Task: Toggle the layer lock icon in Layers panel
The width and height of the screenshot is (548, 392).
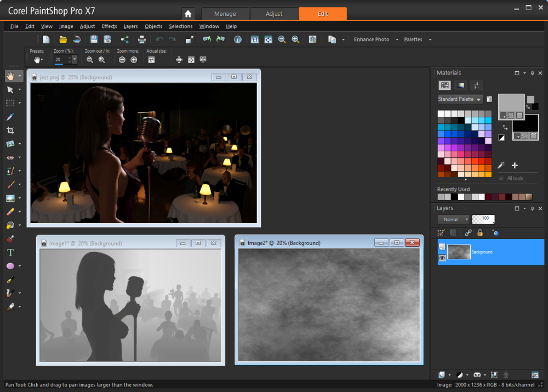Action: pos(480,233)
